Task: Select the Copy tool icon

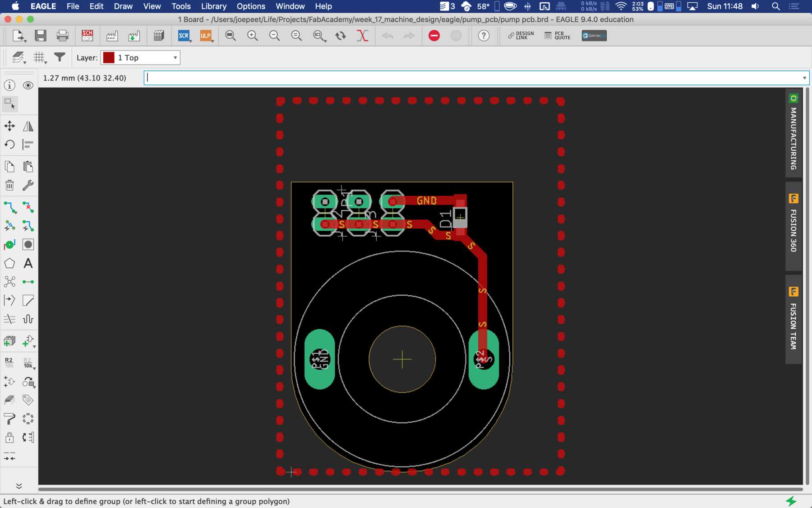Action: [9, 167]
